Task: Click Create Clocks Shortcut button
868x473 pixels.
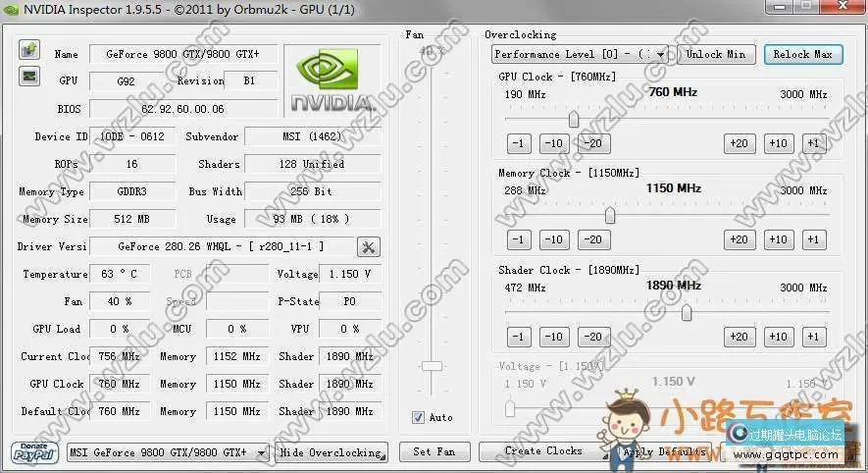Action: (x=544, y=451)
